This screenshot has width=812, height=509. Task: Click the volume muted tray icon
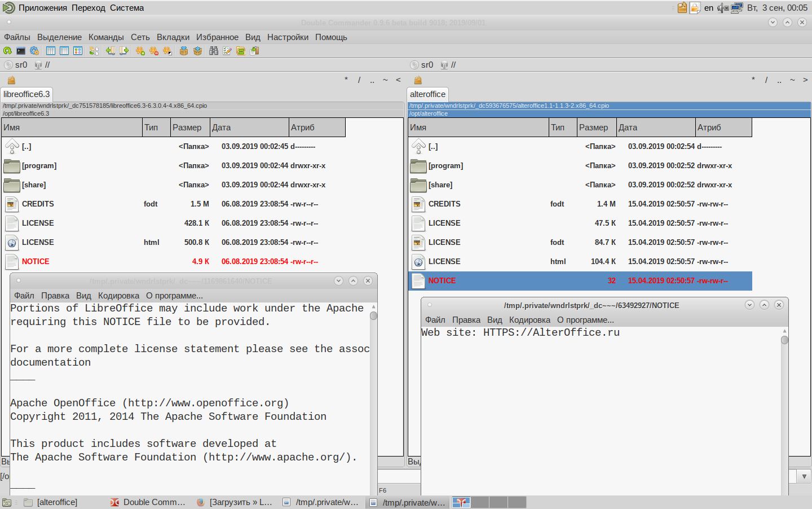point(723,8)
